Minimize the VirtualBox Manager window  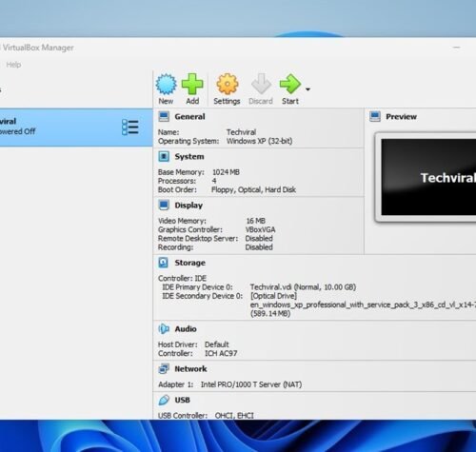pos(457,48)
